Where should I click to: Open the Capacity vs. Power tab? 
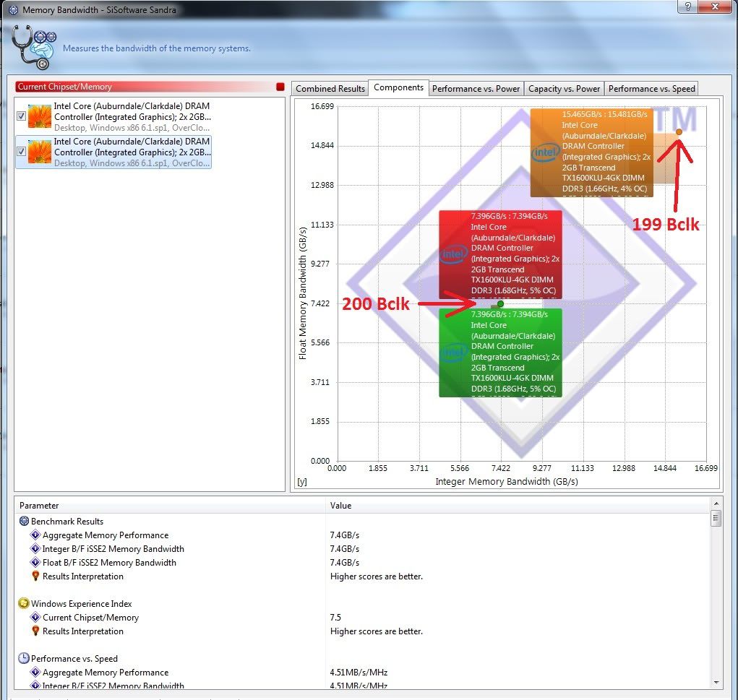pos(564,88)
